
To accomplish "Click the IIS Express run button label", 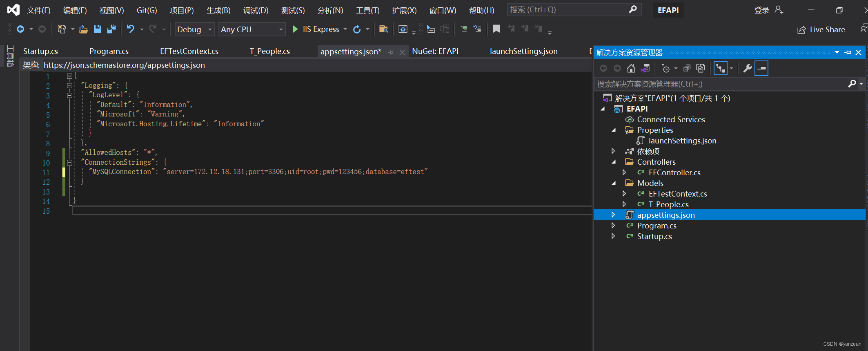I will pos(321,29).
